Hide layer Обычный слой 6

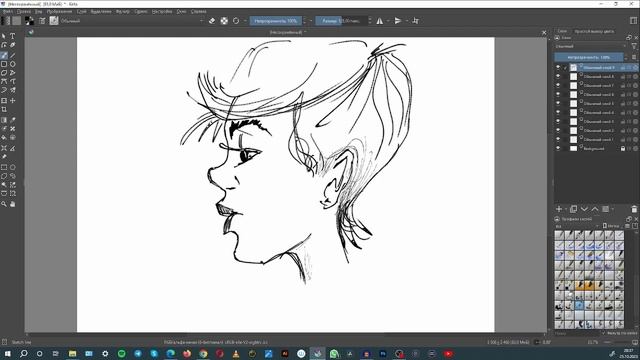click(558, 94)
